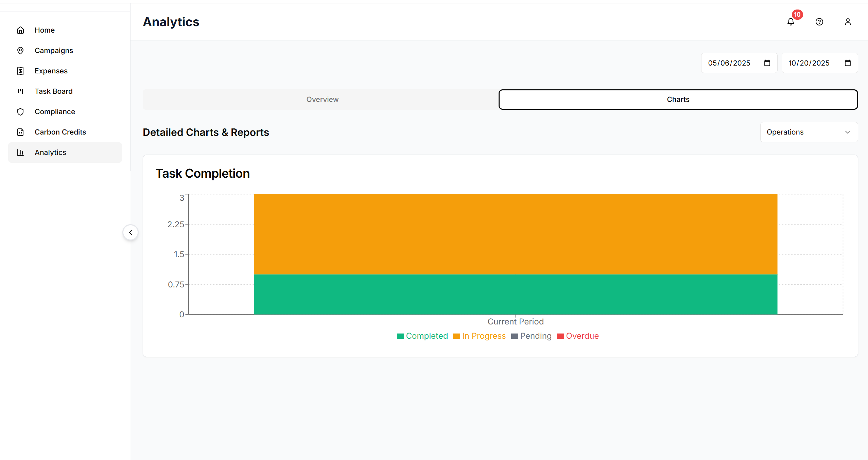
Task: Go to Analytics in sidebar
Action: pyautogui.click(x=50, y=153)
